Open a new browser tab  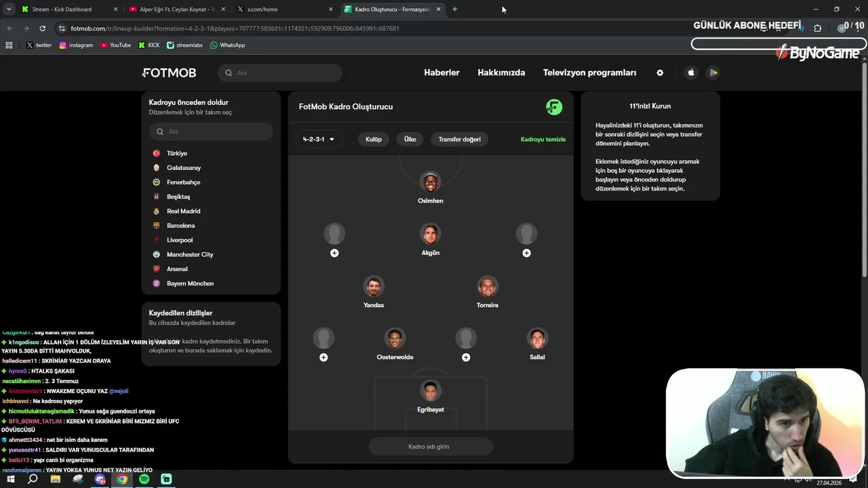point(454,9)
